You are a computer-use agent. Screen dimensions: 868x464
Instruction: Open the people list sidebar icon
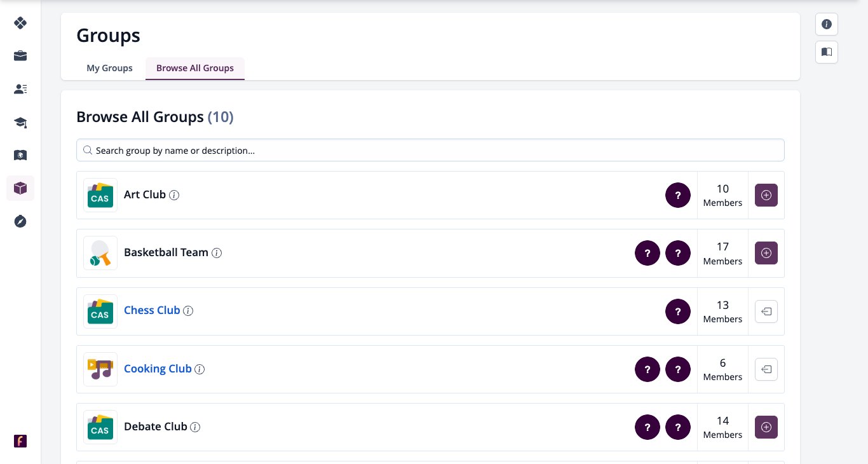20,89
